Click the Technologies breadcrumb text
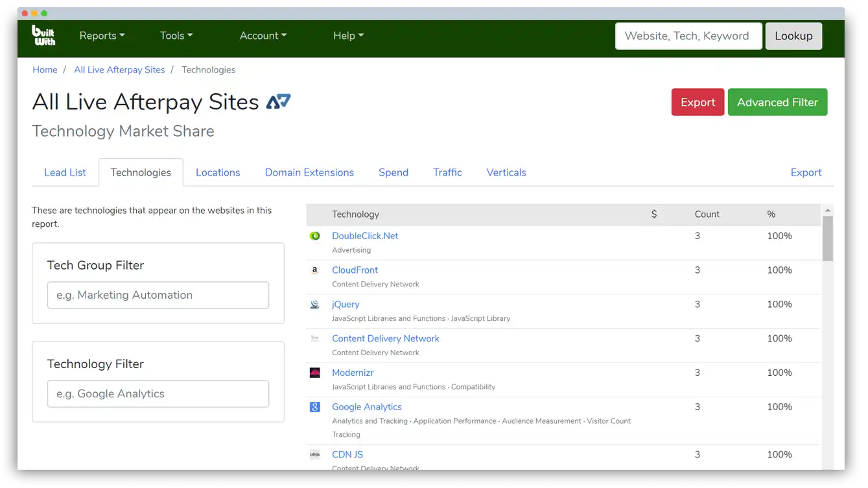The height and width of the screenshot is (488, 868). coord(208,70)
